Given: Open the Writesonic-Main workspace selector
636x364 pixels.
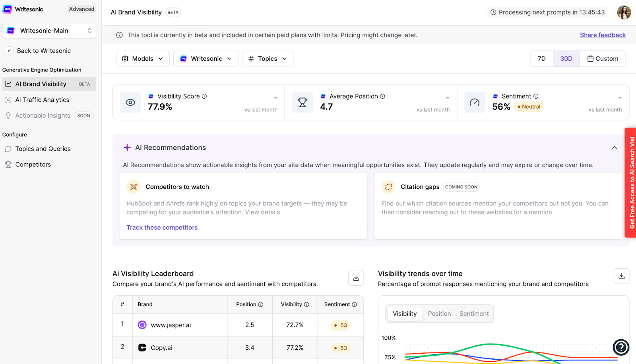Looking at the screenshot, I should 49,31.
